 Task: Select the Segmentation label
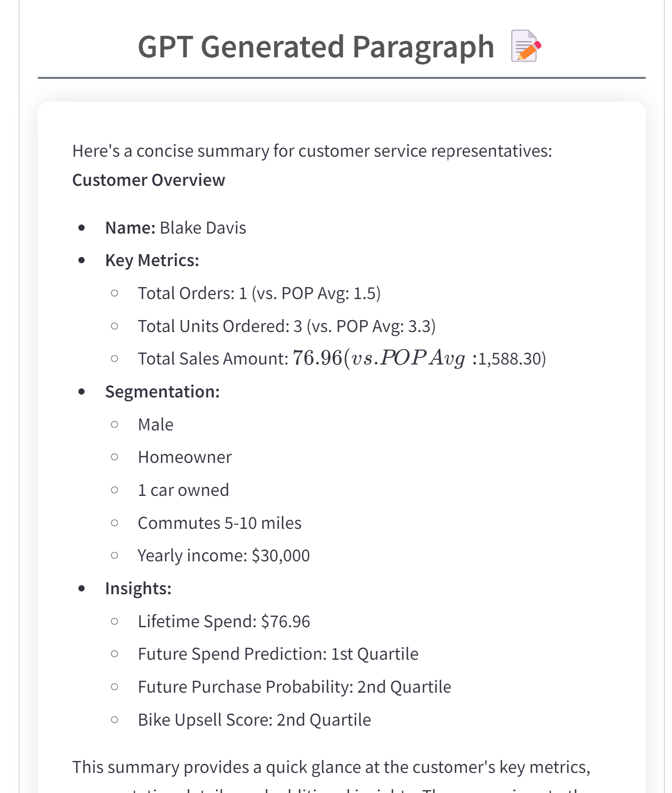(x=162, y=392)
